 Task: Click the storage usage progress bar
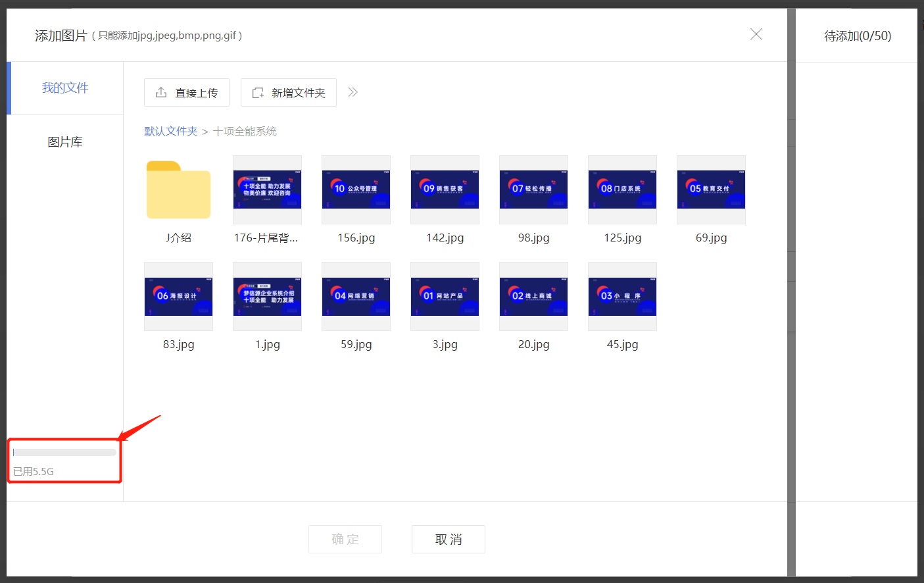point(64,453)
